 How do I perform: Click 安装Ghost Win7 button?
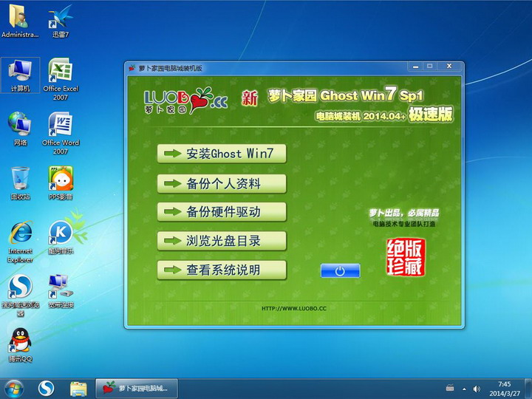tap(222, 154)
